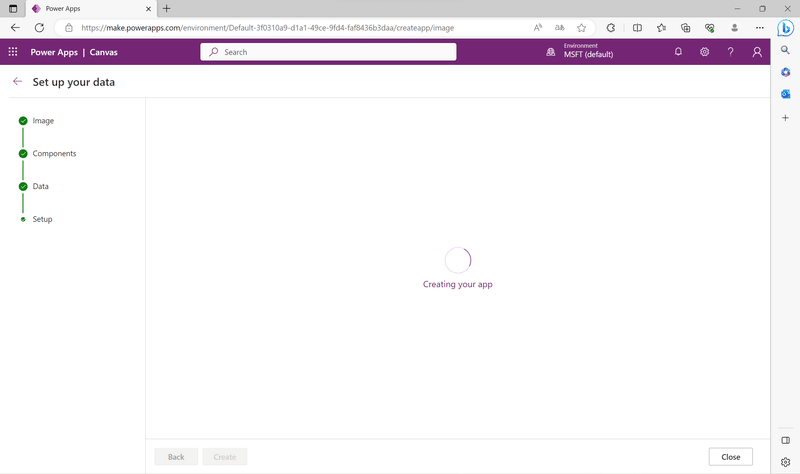Open Read aloud in address bar

[538, 28]
